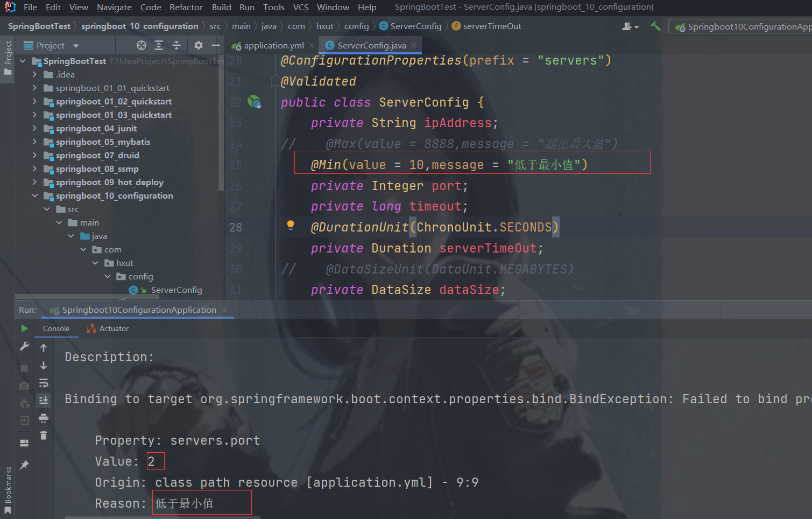Click the '@DurationUnit(ChronoUnit.SECONDS)' code line
The width and height of the screenshot is (812, 519).
435,227
